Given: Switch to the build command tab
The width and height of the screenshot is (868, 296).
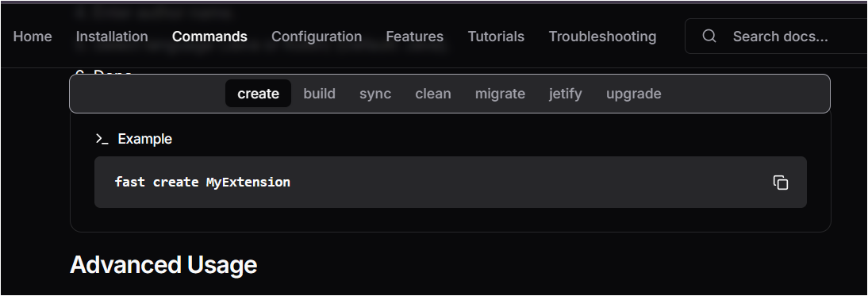Looking at the screenshot, I should pos(320,94).
